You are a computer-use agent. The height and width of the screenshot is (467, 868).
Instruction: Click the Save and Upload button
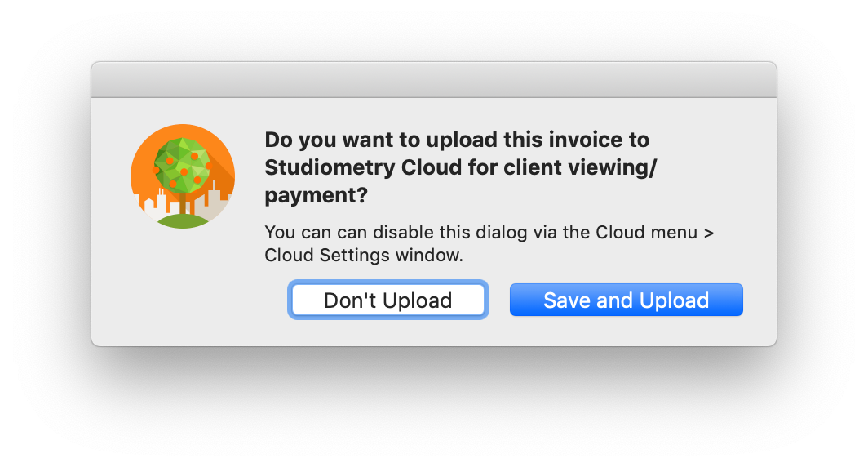coord(626,300)
